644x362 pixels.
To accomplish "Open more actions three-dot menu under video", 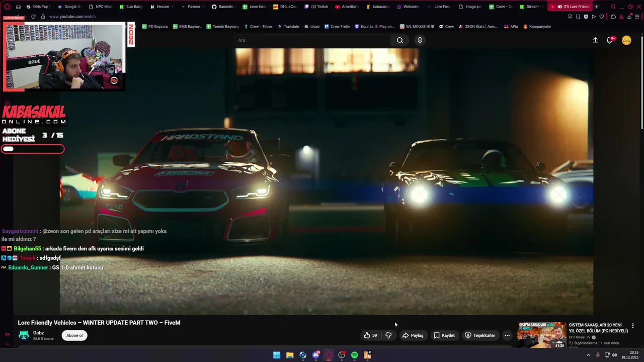I will pos(507,335).
